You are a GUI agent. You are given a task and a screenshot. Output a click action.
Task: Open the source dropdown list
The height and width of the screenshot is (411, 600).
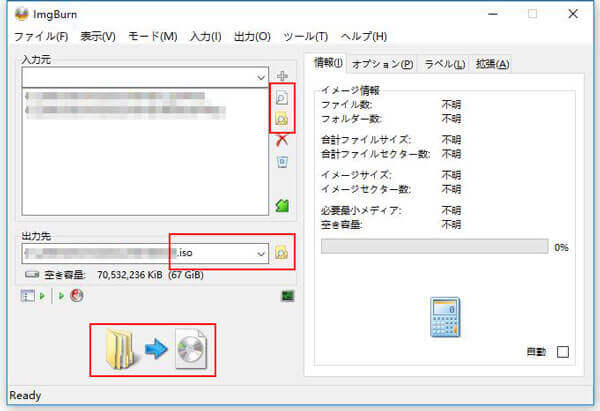[x=261, y=78]
